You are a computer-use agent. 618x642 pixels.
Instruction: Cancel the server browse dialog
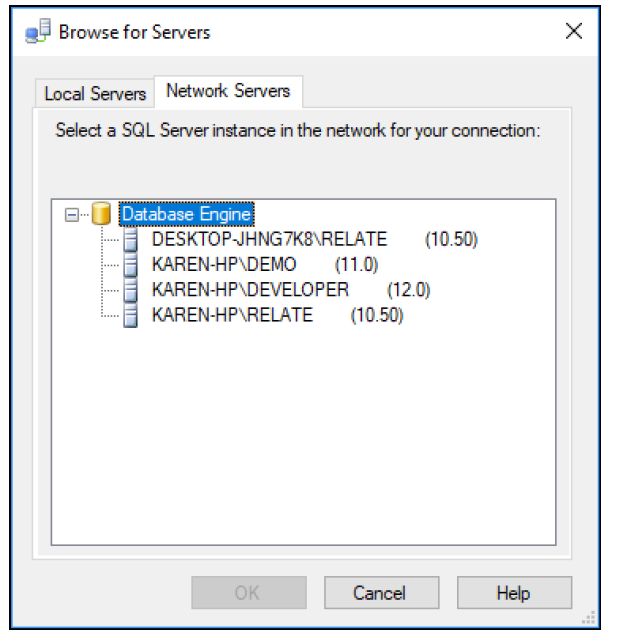point(382,592)
